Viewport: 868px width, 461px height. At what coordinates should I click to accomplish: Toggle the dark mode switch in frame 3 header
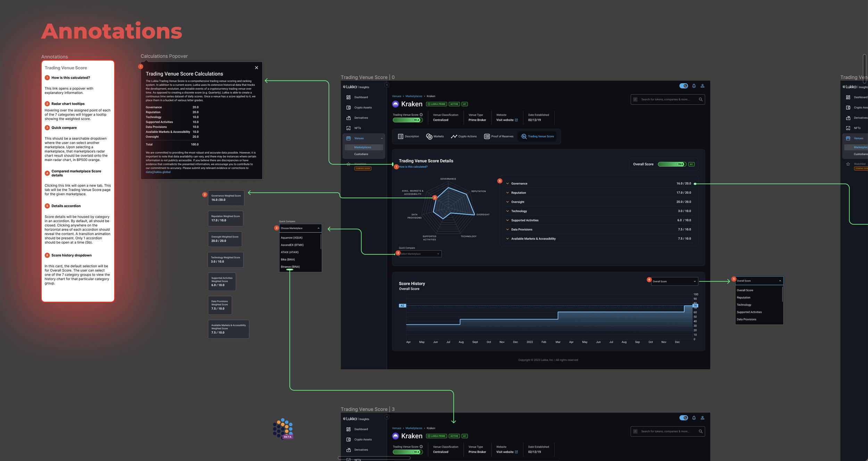683,418
